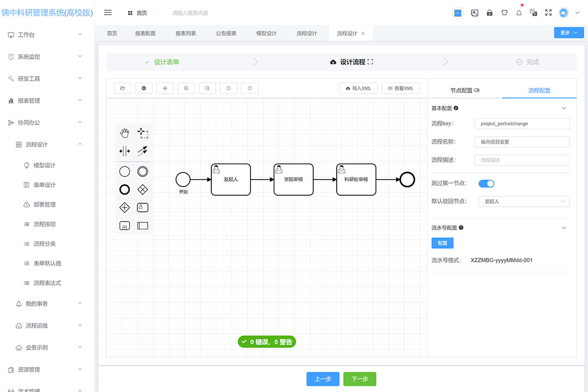Click the blue 配置 button for serial number
This screenshot has height=392, width=588.
(x=442, y=243)
